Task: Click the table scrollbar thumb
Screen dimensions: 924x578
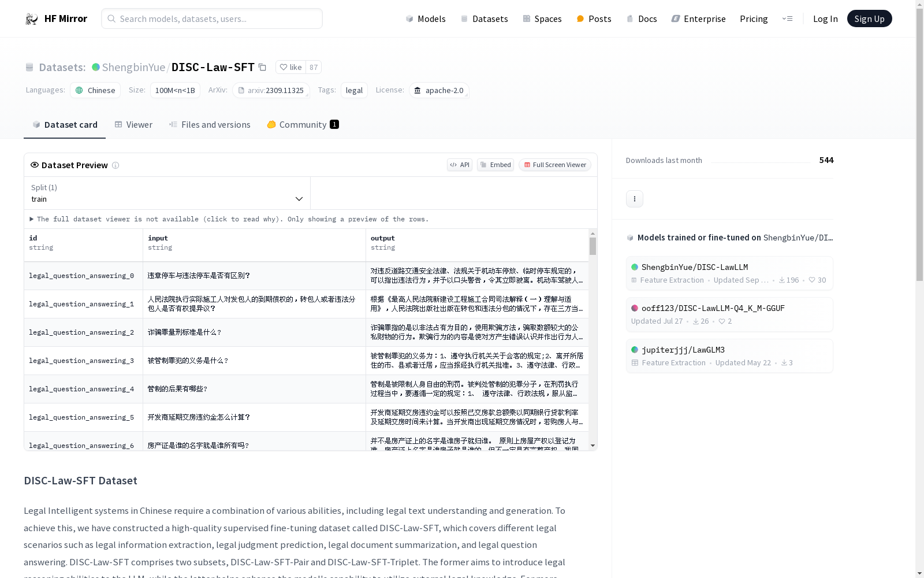Action: pyautogui.click(x=593, y=246)
